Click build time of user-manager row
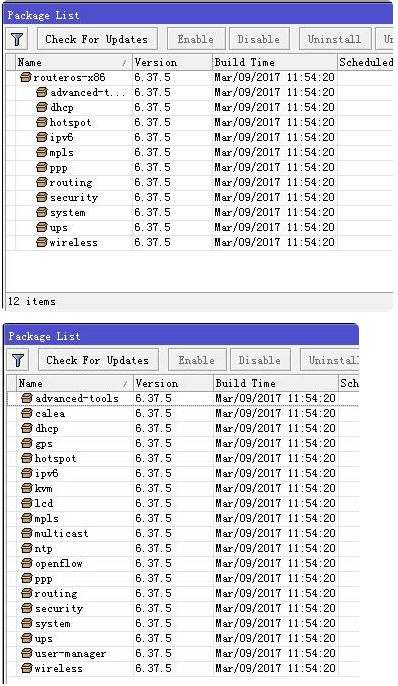398x686 pixels. (276, 653)
